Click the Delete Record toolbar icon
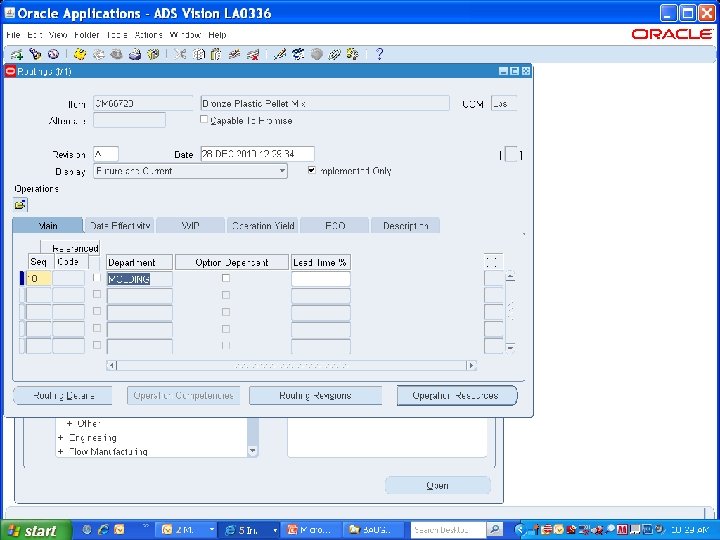This screenshot has width=720, height=540. tap(253, 55)
